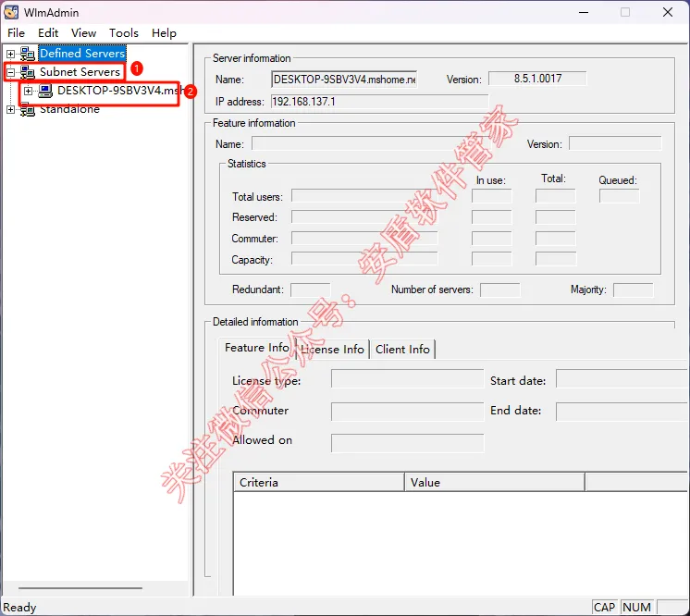Image resolution: width=690 pixels, height=616 pixels.
Task: Click the server Version field 8.5.1.0017
Action: (537, 79)
